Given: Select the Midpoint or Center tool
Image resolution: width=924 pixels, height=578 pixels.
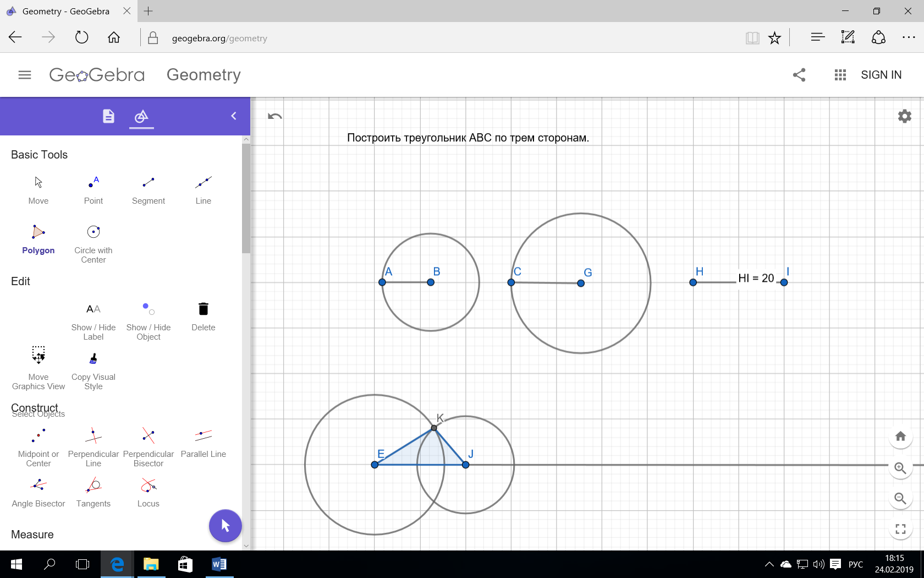Looking at the screenshot, I should [38, 448].
